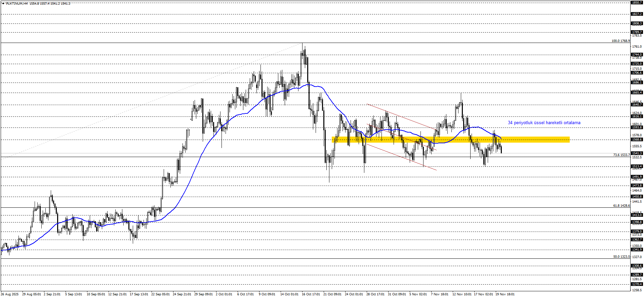
Task: Click the '17 Sep 13:01' time axis label
Action: (139, 294)
